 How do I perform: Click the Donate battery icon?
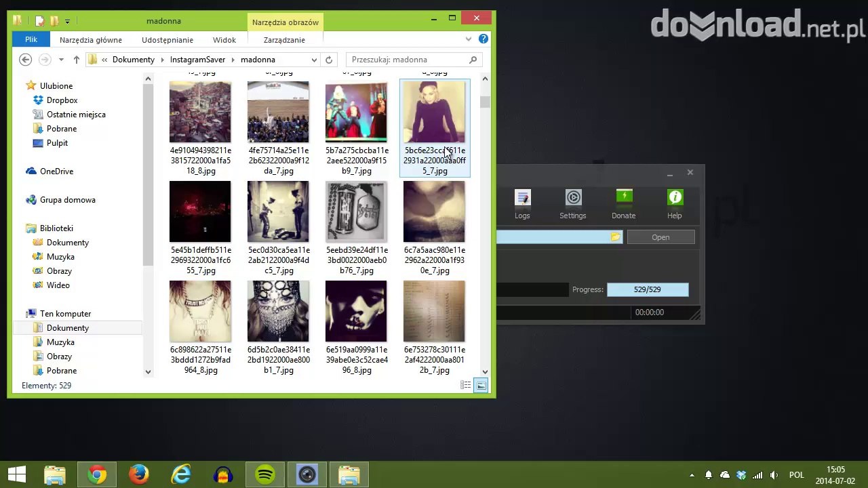[x=624, y=198]
